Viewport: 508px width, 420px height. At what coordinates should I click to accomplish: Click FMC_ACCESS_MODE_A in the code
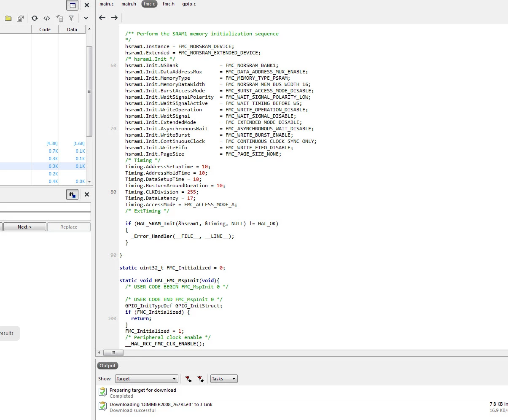click(209, 205)
